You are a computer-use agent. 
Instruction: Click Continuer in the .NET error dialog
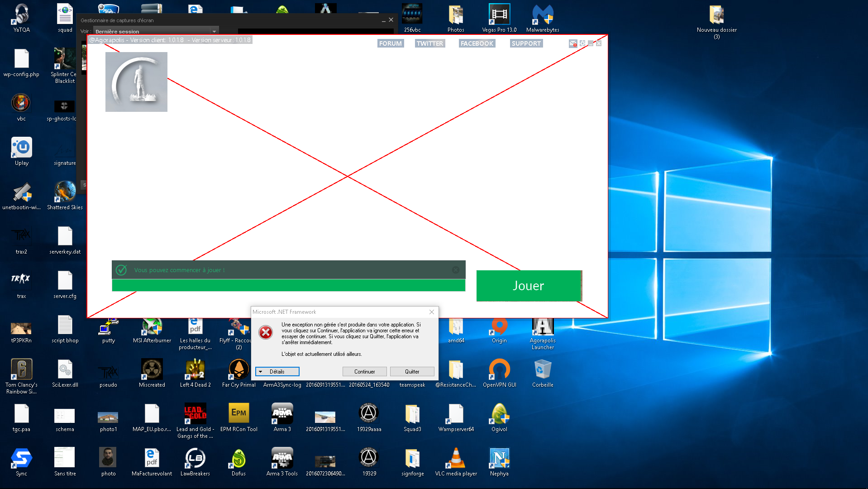pos(364,372)
